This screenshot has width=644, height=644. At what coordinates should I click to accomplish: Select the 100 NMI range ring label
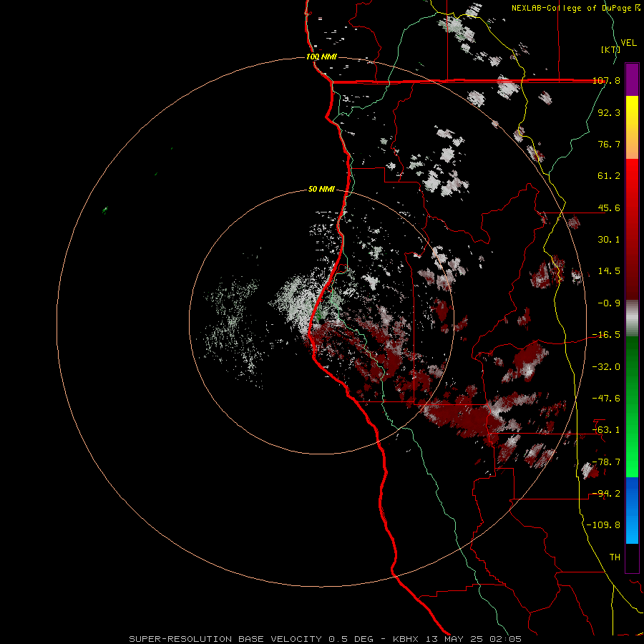pyautogui.click(x=321, y=57)
